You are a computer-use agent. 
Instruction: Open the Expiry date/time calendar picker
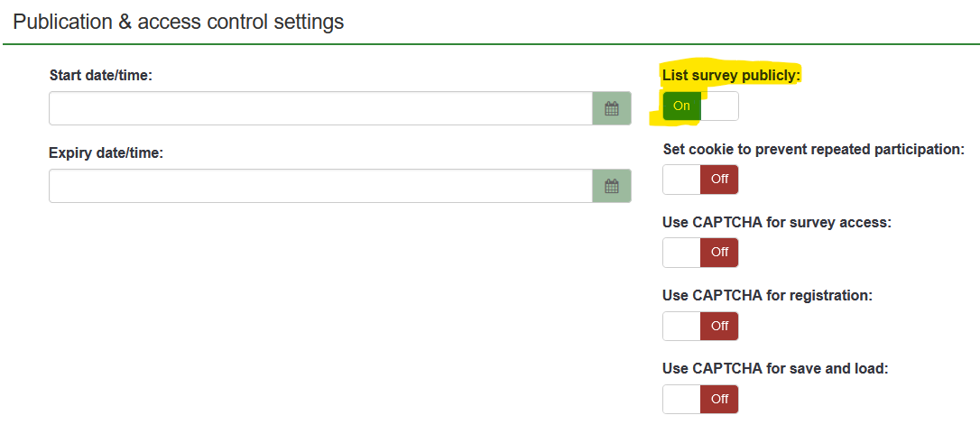[x=612, y=187]
